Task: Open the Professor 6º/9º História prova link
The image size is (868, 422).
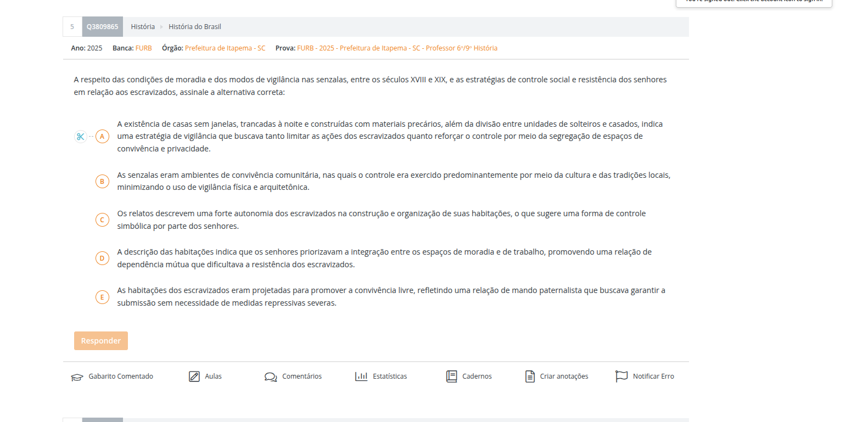Action: 397,48
